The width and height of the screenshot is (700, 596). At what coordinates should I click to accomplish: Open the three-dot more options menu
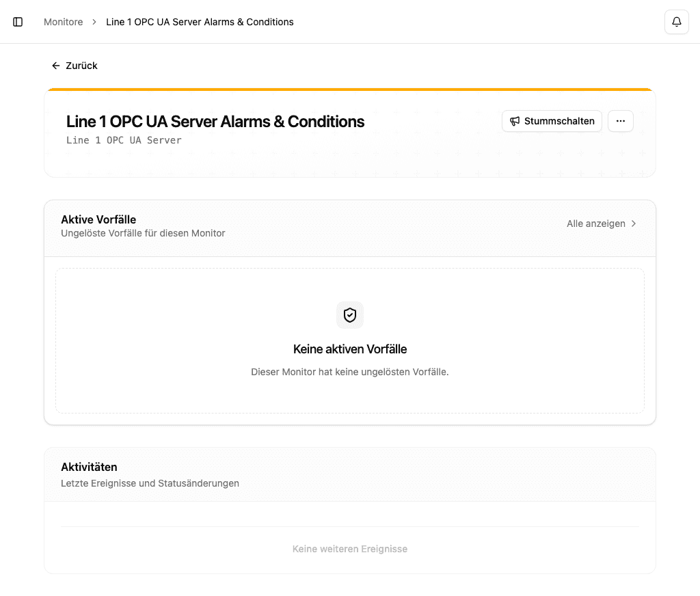click(621, 121)
